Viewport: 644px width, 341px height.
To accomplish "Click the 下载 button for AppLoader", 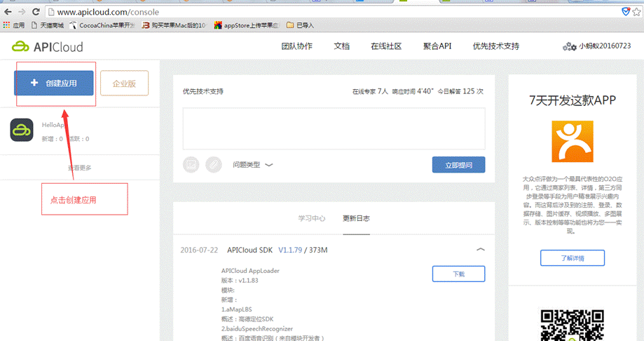I will pyautogui.click(x=458, y=274).
